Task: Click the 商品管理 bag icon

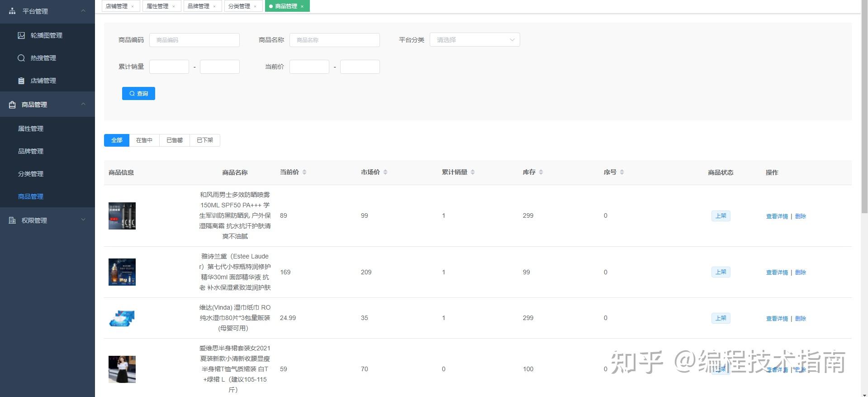Action: point(12,105)
